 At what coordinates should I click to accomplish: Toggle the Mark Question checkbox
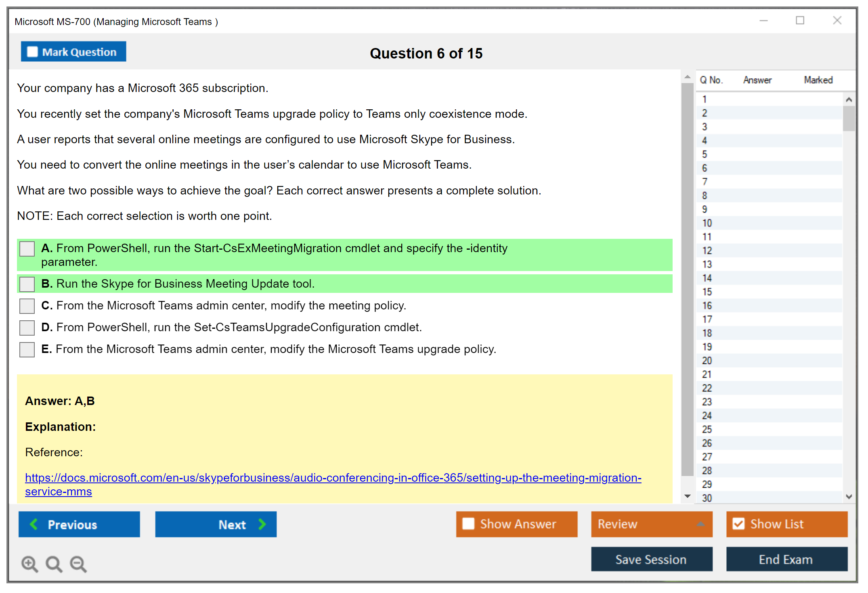(x=32, y=52)
